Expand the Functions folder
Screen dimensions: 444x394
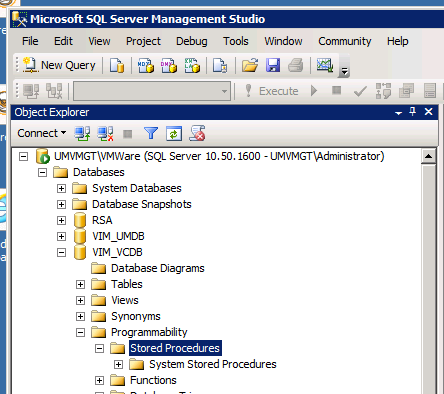pyautogui.click(x=99, y=380)
